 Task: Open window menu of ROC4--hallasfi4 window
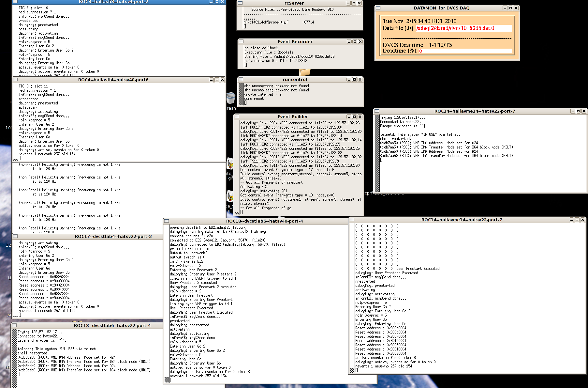point(15,80)
